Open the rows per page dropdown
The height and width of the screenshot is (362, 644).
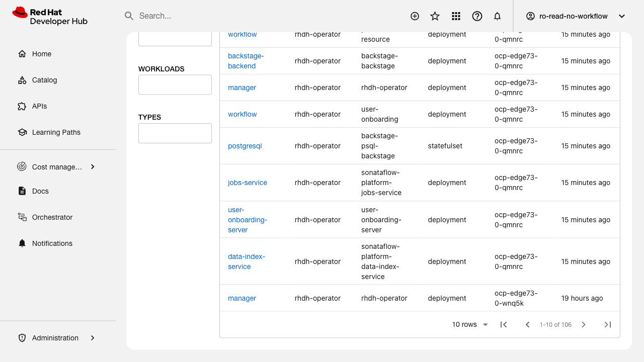(x=470, y=325)
